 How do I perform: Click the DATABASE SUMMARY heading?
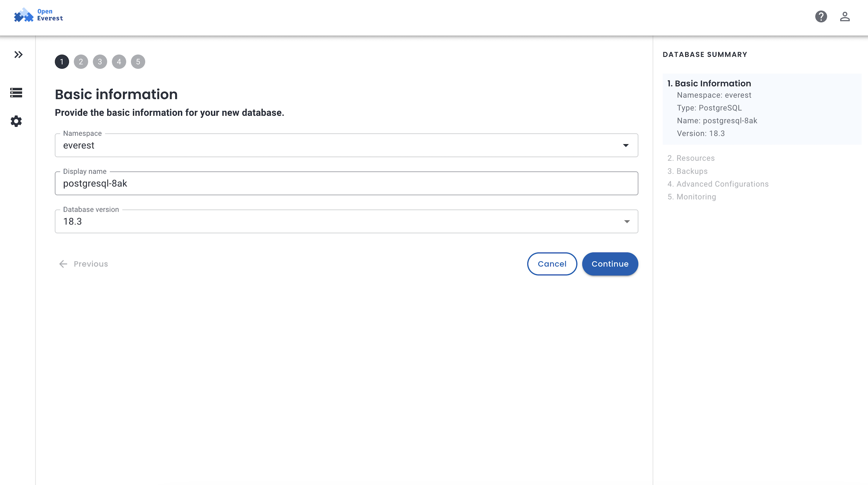pyautogui.click(x=705, y=54)
